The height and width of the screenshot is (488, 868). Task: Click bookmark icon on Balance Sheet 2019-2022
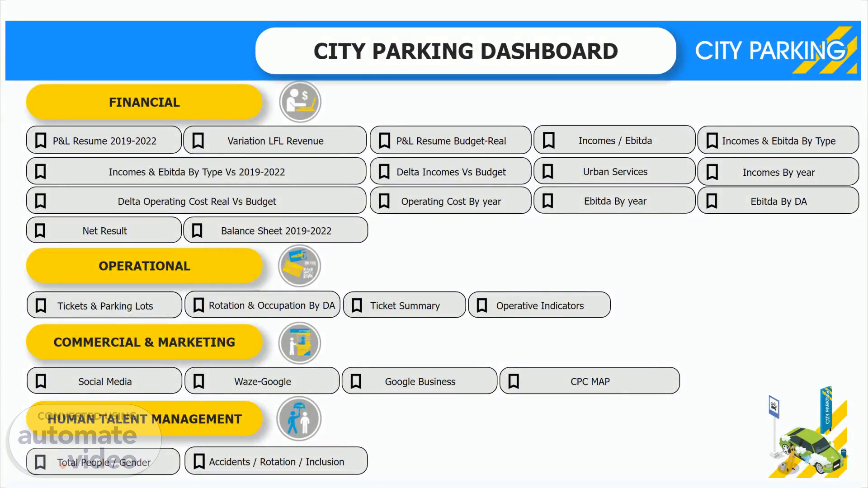pos(197,230)
